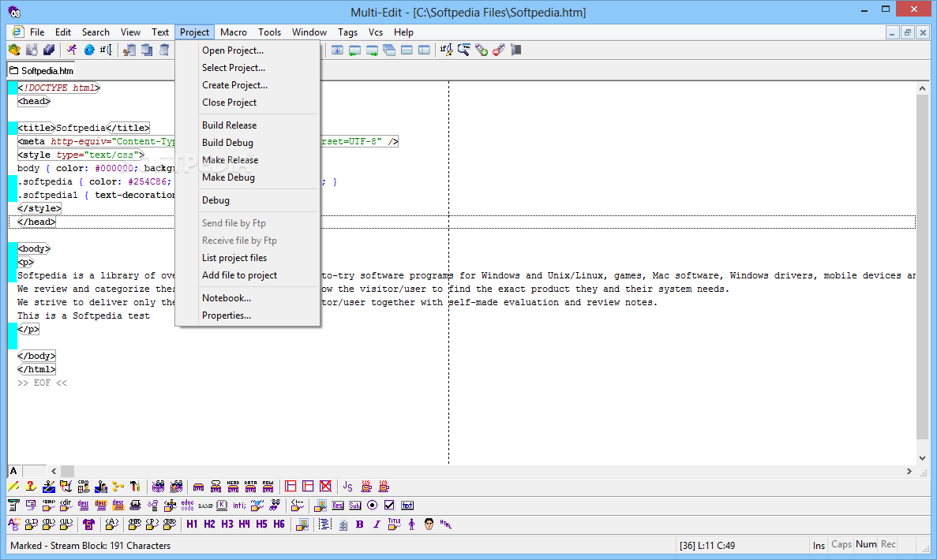Insert form text field icon
Screen dimensions: 937x560
click(407, 506)
